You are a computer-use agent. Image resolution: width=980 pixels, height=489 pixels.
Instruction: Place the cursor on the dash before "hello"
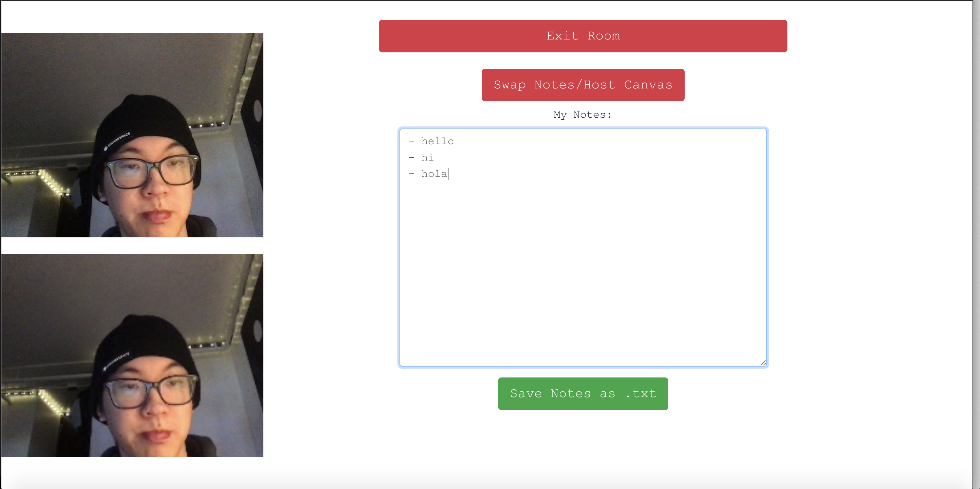point(412,141)
